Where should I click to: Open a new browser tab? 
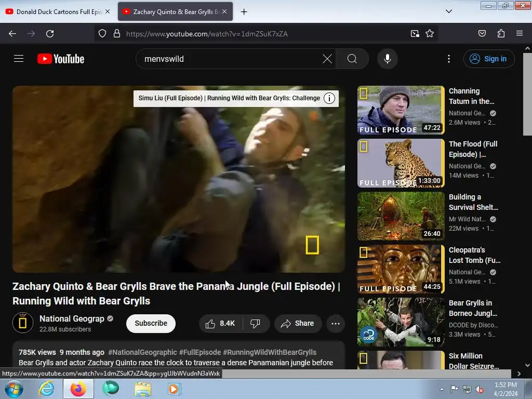[x=244, y=12]
